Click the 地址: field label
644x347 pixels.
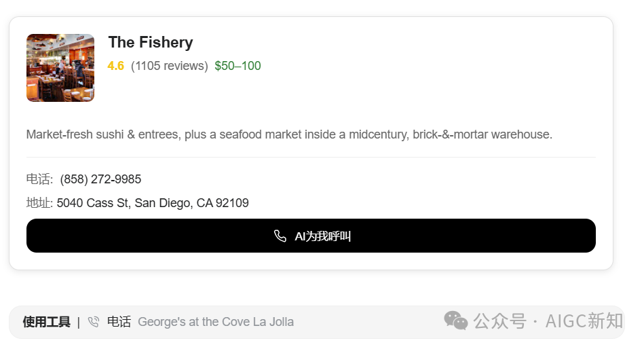(x=39, y=203)
